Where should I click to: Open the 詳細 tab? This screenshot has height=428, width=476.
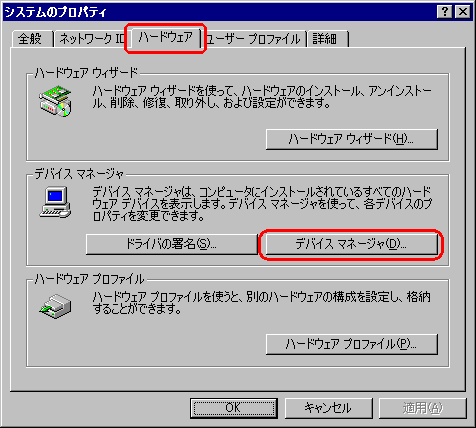coord(328,39)
